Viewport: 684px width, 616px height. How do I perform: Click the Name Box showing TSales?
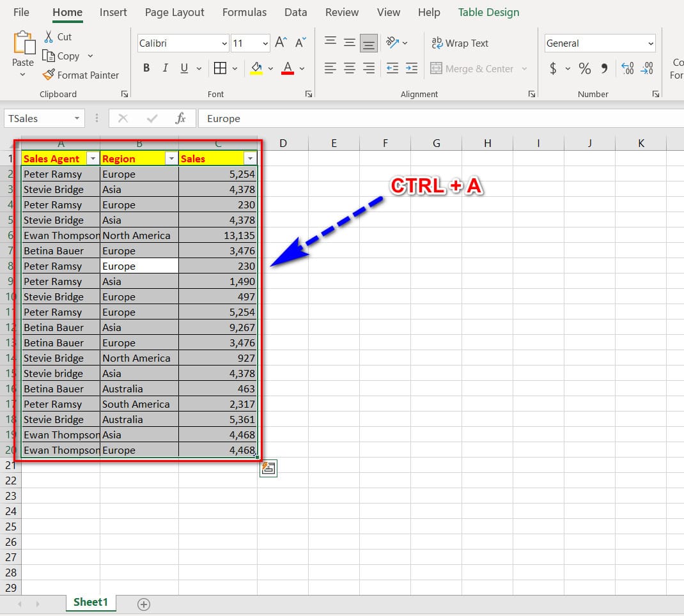[x=37, y=118]
